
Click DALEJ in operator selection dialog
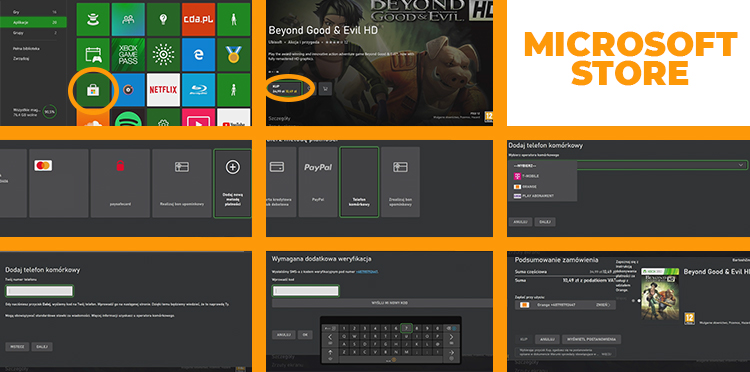coord(545,222)
